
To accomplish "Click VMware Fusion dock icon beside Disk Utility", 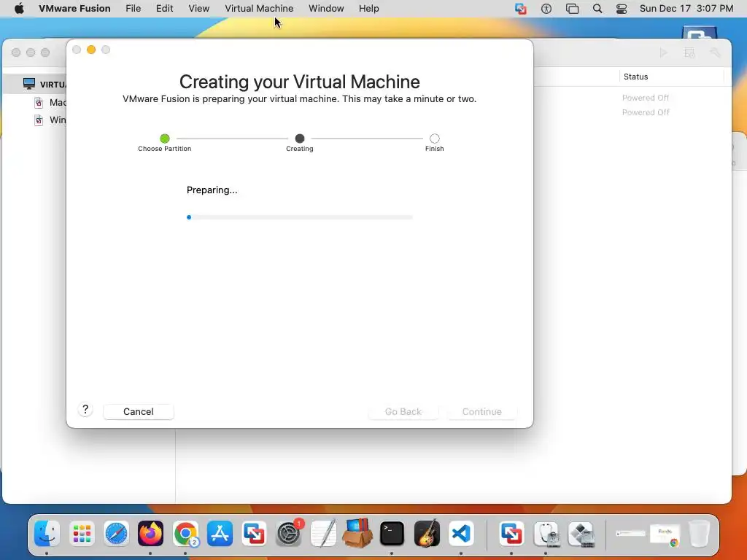I will coord(511,533).
